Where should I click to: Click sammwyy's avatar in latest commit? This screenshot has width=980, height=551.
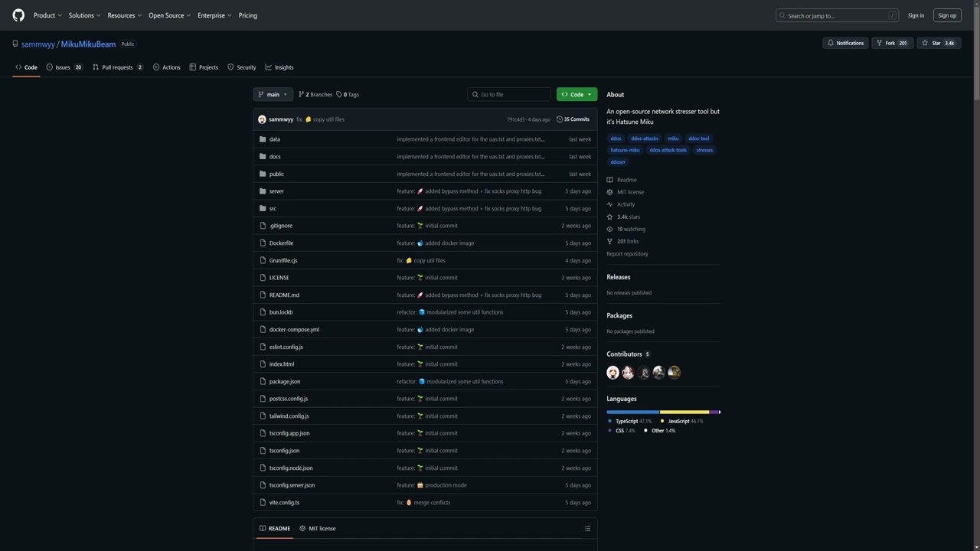tap(262, 119)
